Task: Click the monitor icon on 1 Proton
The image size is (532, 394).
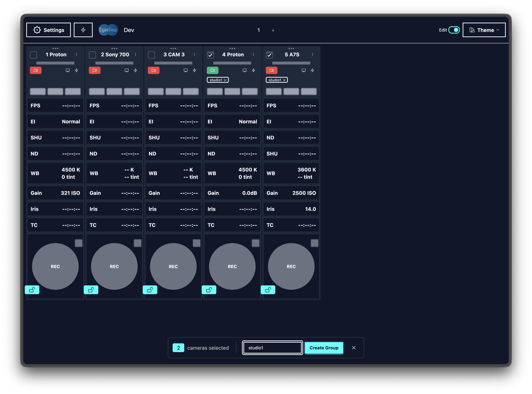Action: [68, 70]
